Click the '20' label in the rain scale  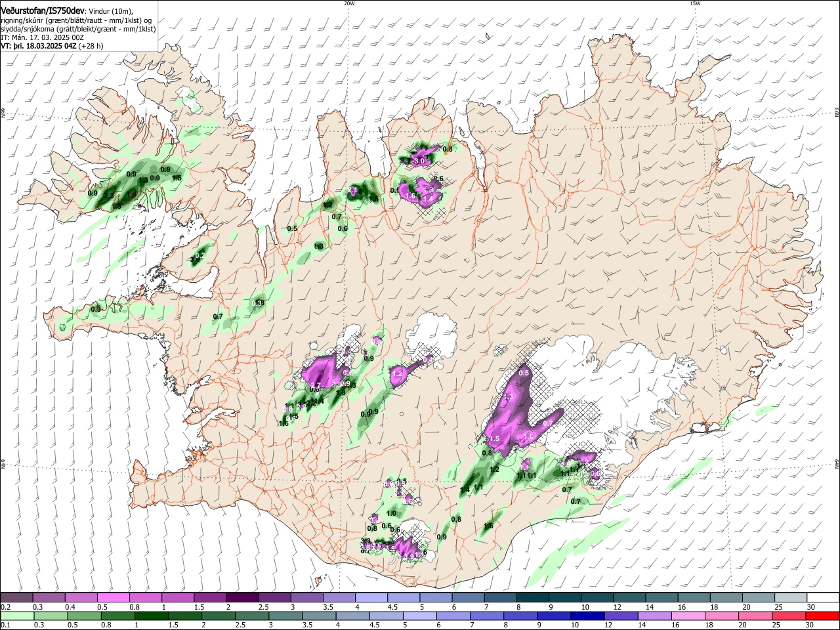click(742, 625)
